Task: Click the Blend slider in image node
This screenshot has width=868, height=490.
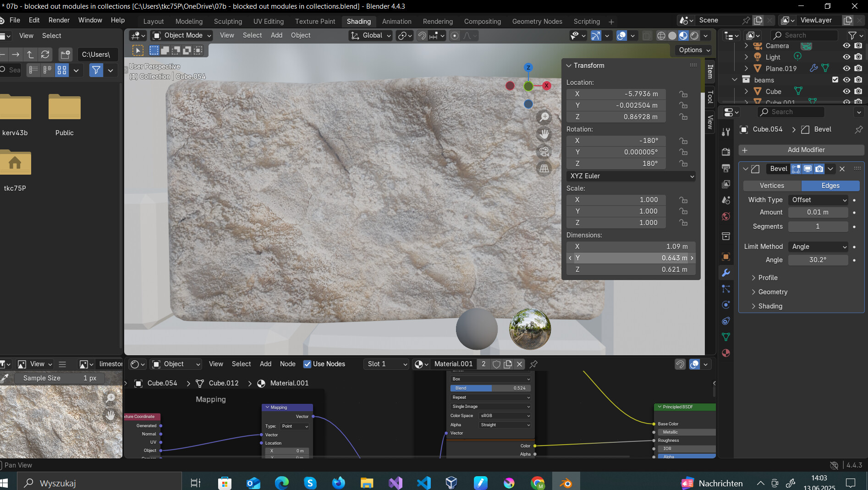Action: click(x=489, y=388)
